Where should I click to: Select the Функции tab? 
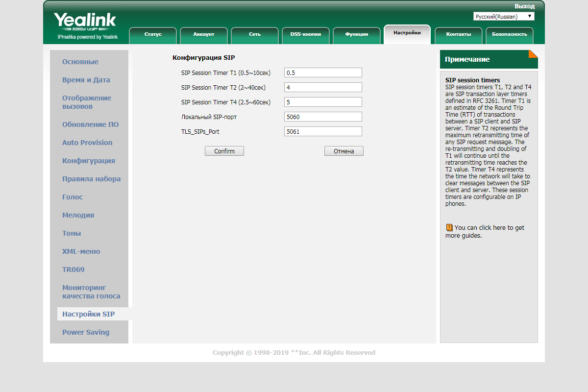pos(357,34)
